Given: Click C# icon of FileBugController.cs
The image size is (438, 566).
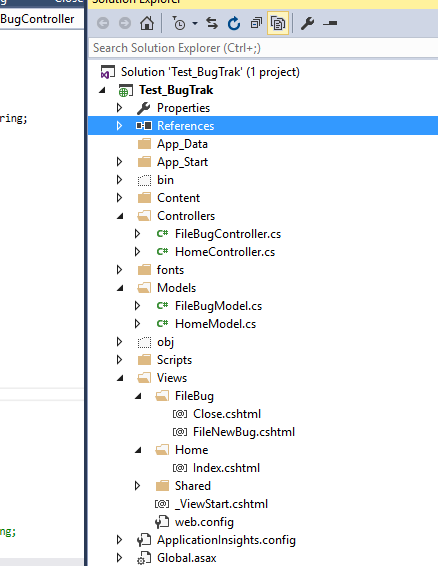Looking at the screenshot, I should 162,234.
